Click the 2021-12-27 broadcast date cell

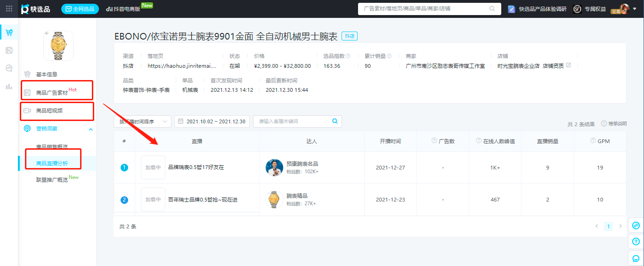pos(390,168)
